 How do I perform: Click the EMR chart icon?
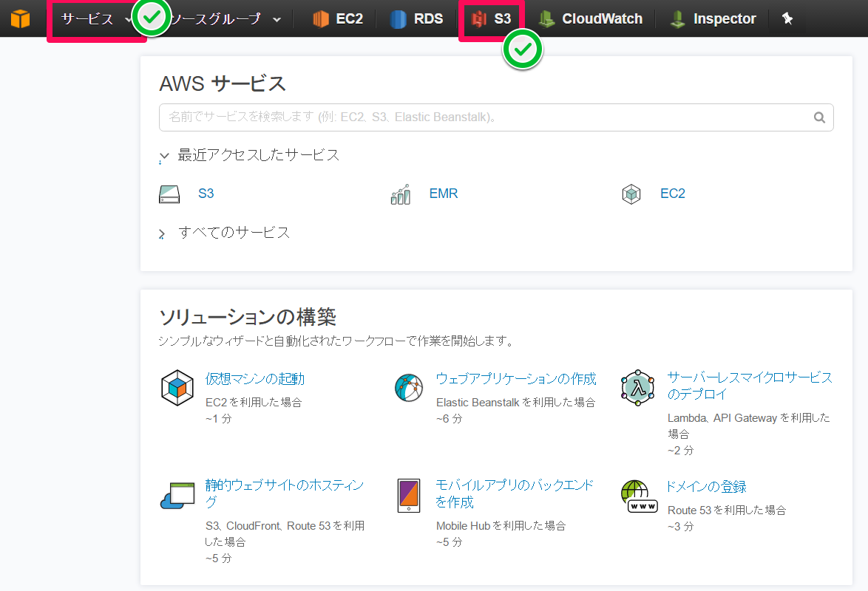[x=400, y=194]
